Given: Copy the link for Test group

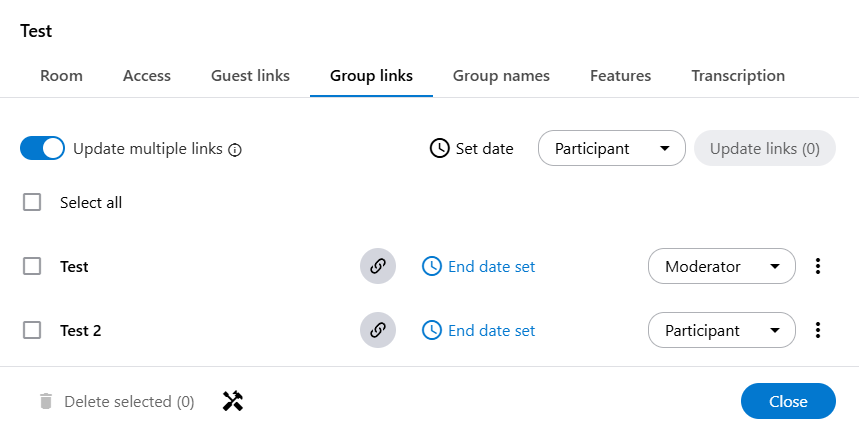Looking at the screenshot, I should 378,267.
